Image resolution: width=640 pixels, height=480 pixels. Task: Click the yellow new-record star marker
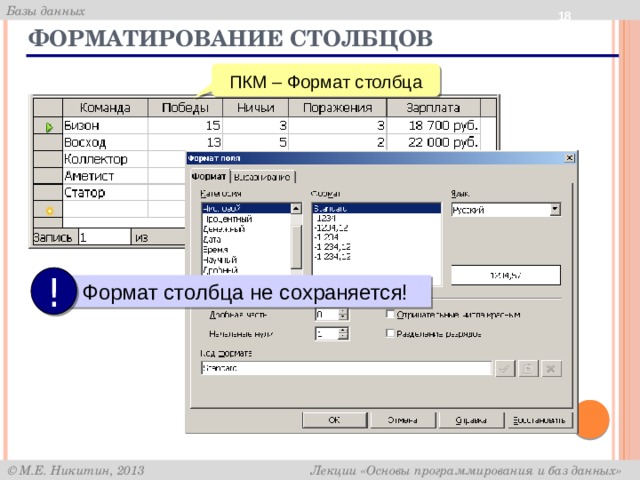click(49, 211)
